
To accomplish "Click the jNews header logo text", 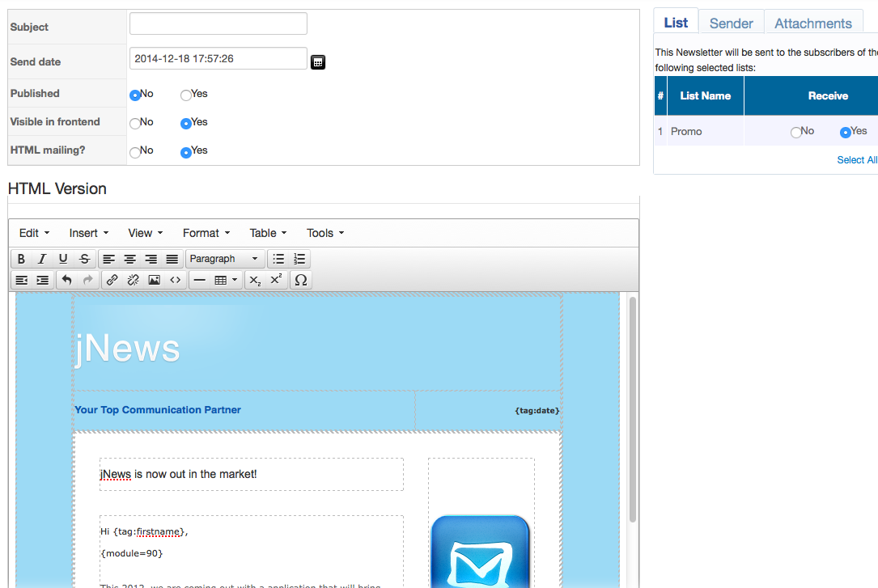I will click(x=127, y=349).
